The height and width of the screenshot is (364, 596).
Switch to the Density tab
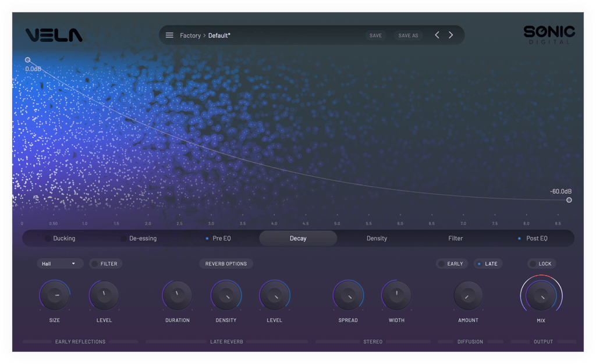click(377, 238)
